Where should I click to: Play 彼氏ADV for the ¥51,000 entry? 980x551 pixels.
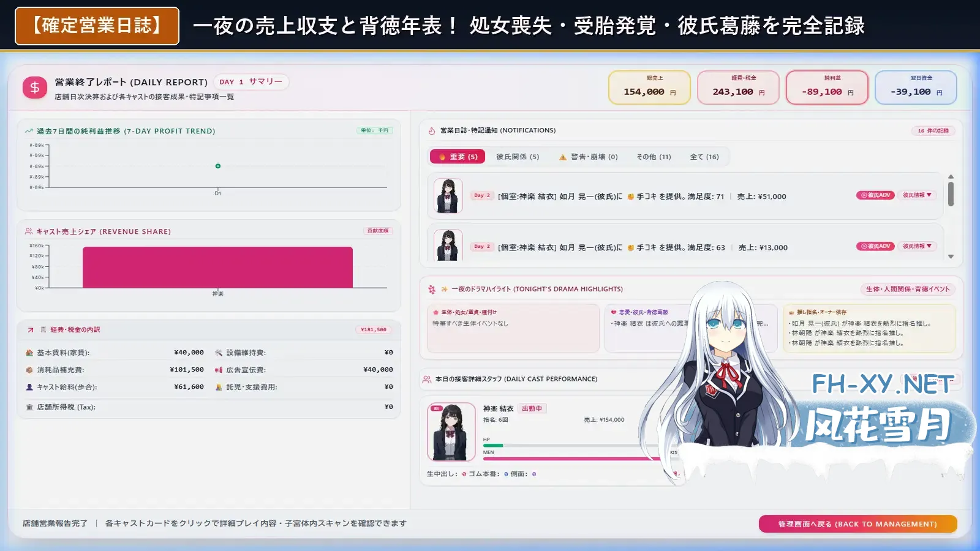point(875,195)
